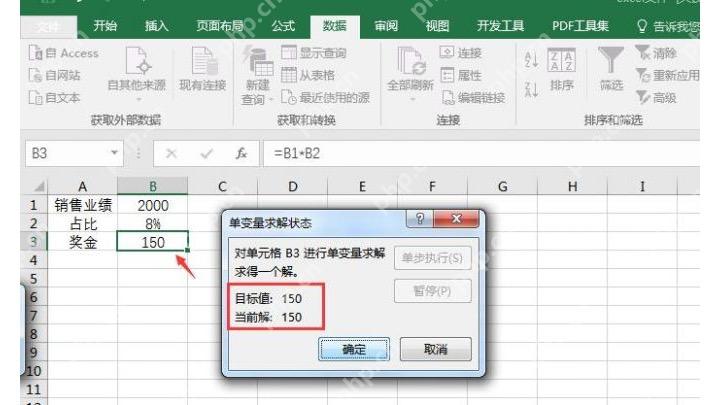Viewport: 720px width, 405px height.
Task: Sort ascending A to Z
Action: (x=531, y=59)
